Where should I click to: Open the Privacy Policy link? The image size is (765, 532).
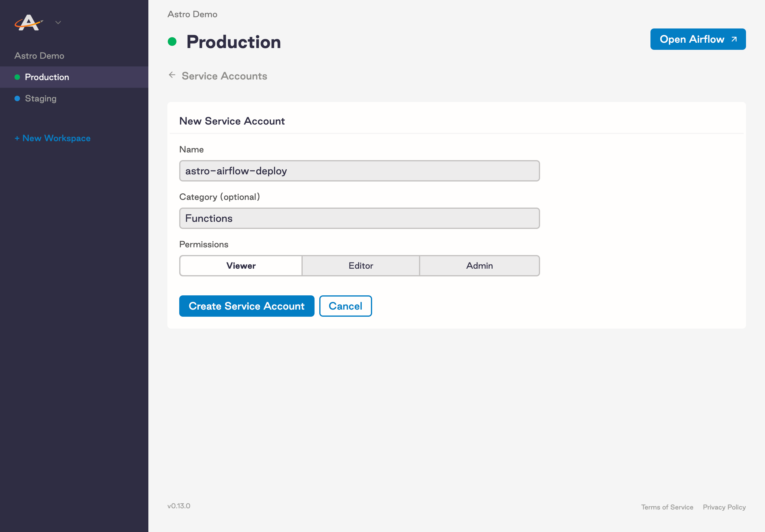[x=724, y=507]
